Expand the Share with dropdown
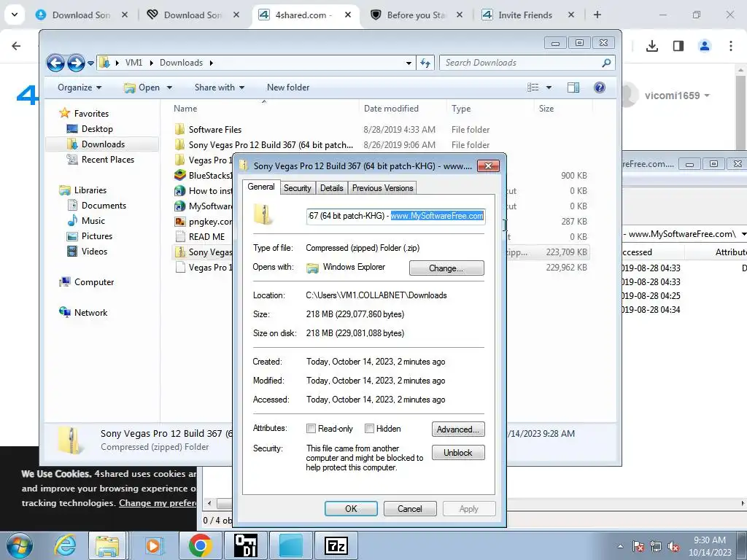This screenshot has height=560, width=747. click(219, 87)
